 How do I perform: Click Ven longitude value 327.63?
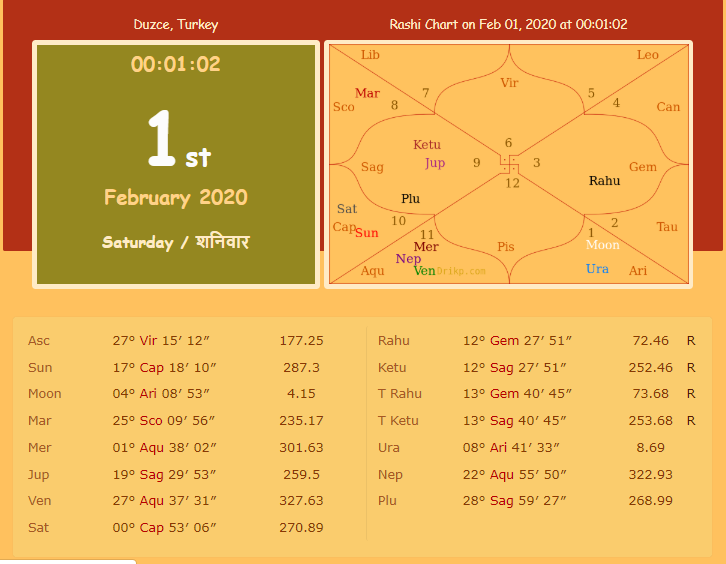[301, 501]
